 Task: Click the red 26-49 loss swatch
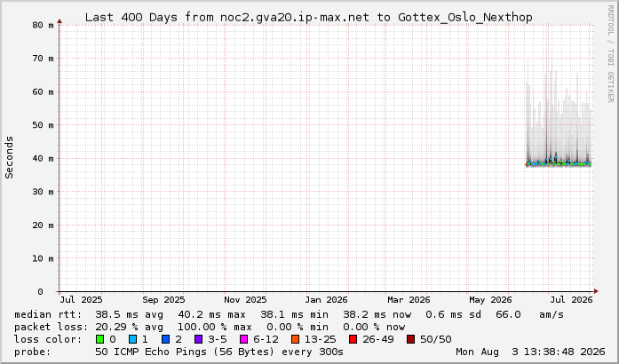[x=353, y=339]
